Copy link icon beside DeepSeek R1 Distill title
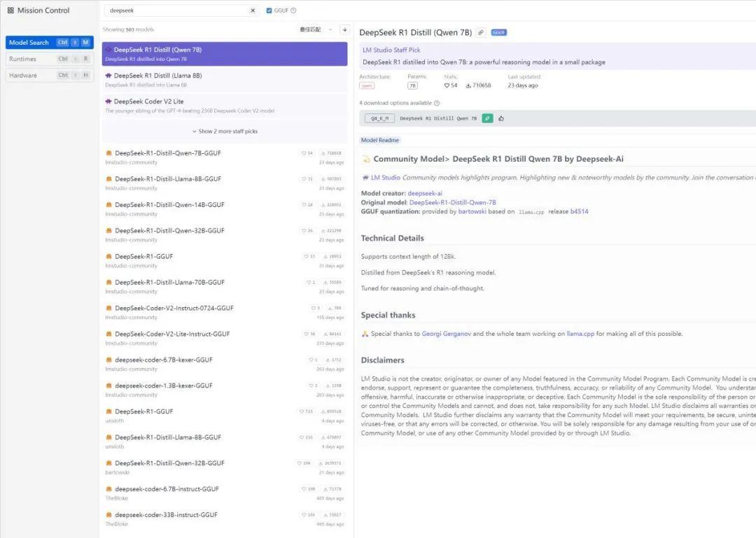This screenshot has width=756, height=538. point(481,33)
